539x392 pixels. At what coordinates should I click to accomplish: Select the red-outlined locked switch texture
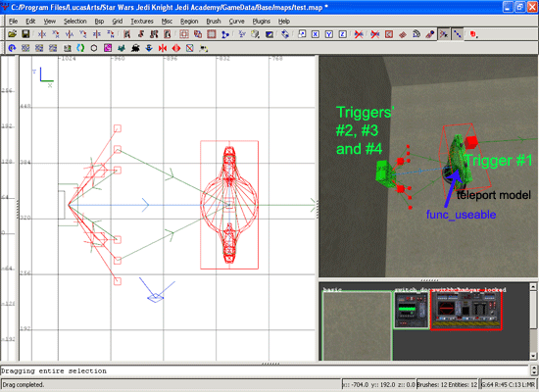tap(465, 311)
